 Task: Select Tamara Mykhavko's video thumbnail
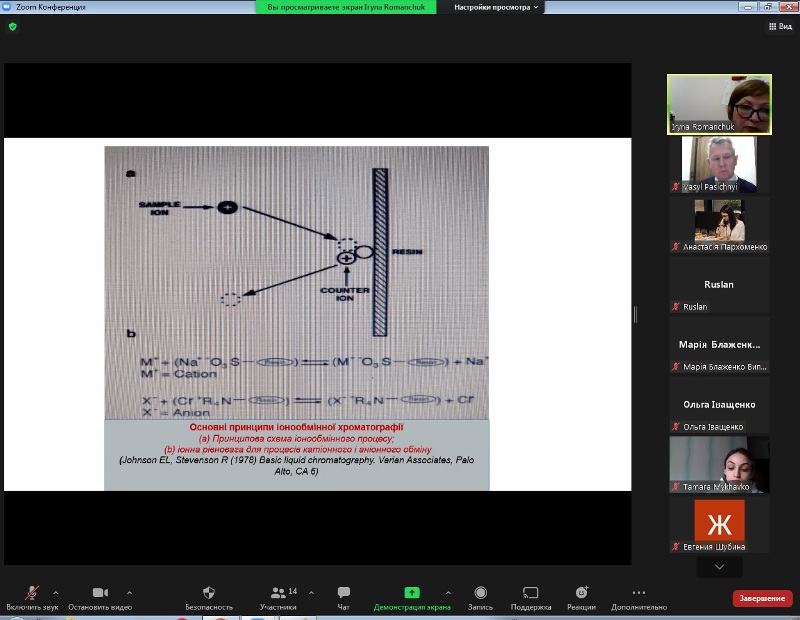[719, 464]
